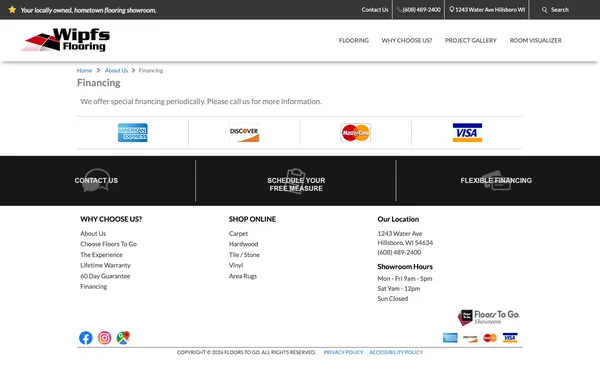Shop Area Rugs in footer

click(243, 276)
